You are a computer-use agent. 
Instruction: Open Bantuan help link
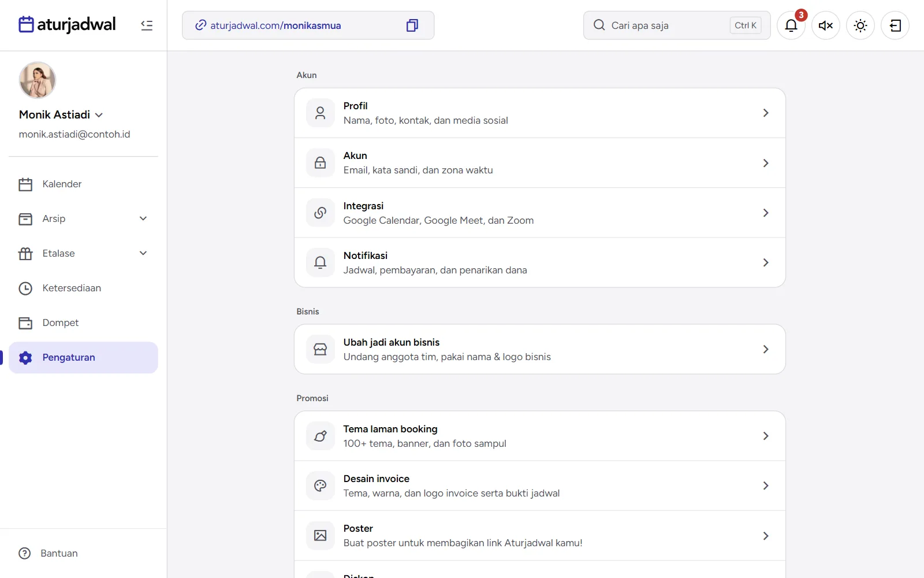(49, 553)
